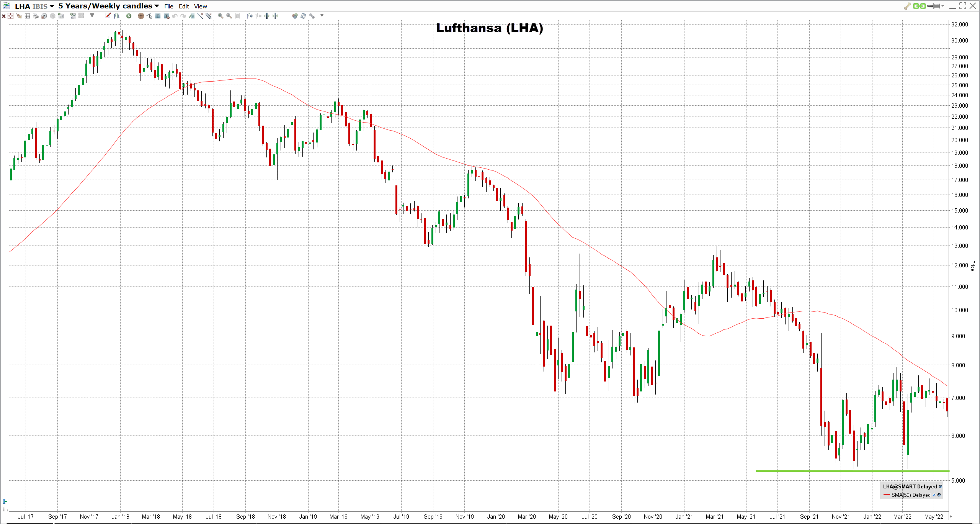This screenshot has height=524, width=980.
Task: Open chart settings with toolbar wrench icon
Action: [312, 16]
